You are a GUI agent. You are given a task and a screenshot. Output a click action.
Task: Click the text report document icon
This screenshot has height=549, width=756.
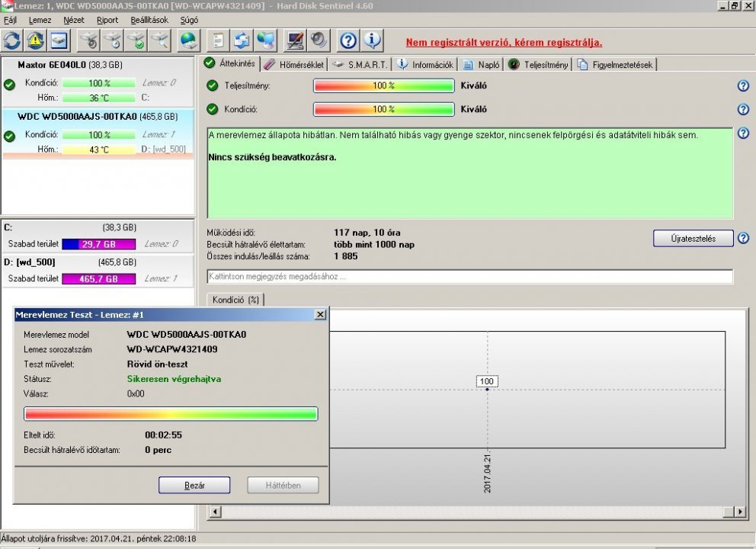point(219,41)
